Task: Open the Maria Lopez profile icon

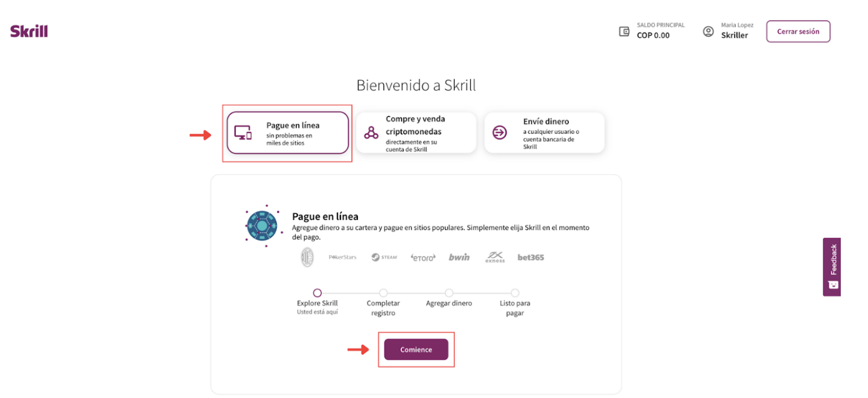Action: pyautogui.click(x=708, y=31)
